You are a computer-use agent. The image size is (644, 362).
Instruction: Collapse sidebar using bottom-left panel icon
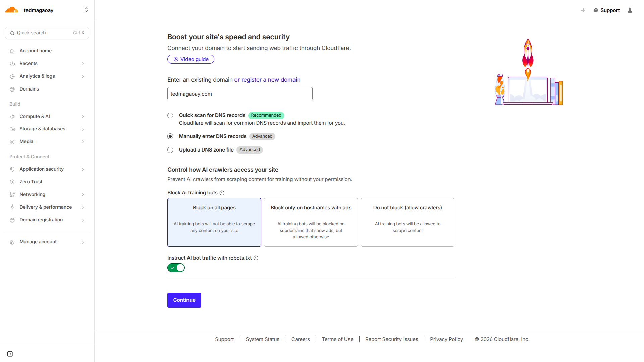(10, 354)
